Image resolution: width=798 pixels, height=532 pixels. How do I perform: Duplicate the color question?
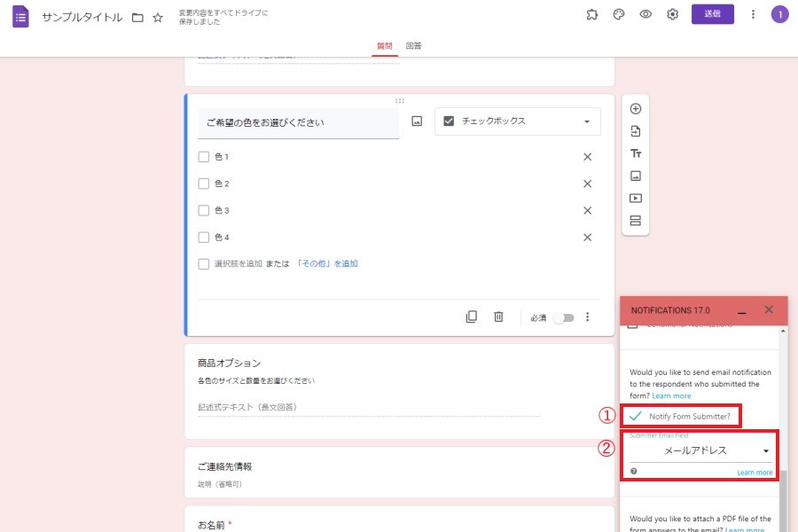click(472, 317)
